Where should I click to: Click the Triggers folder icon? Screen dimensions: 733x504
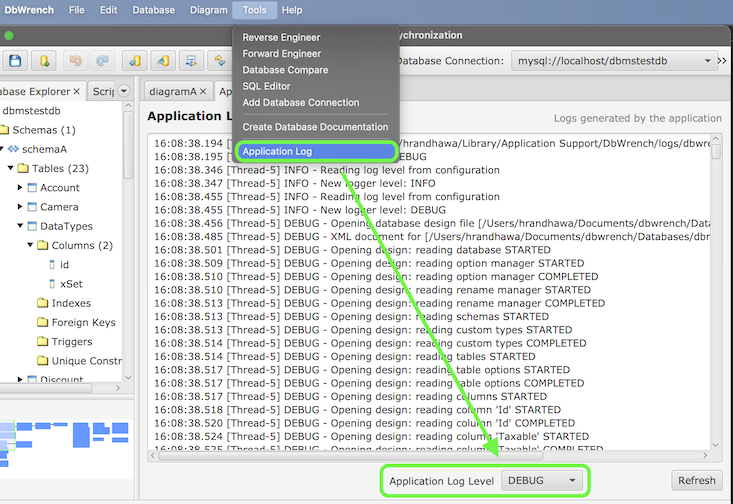point(43,341)
